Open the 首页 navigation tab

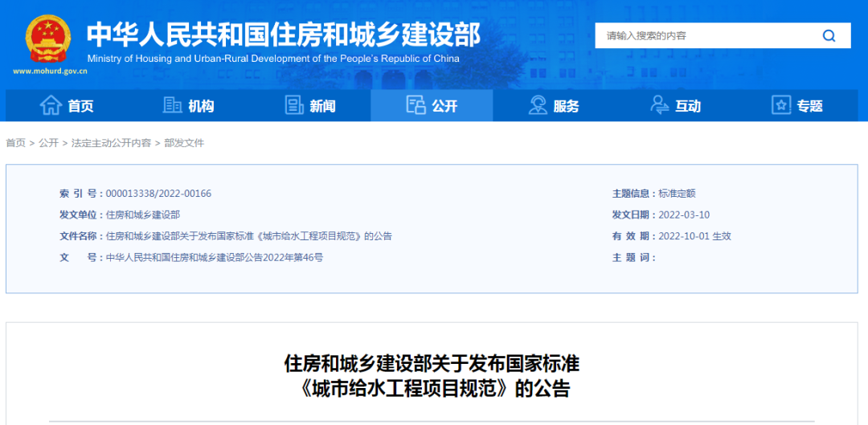click(80, 106)
